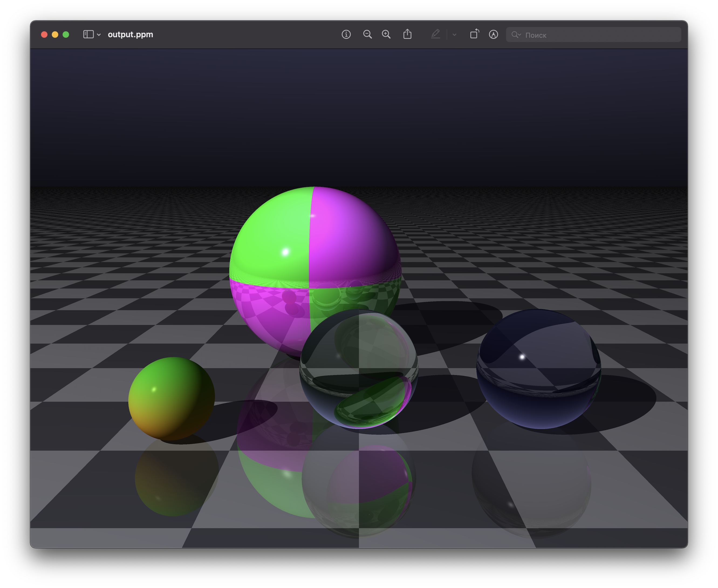Open the image info inspector

(346, 35)
